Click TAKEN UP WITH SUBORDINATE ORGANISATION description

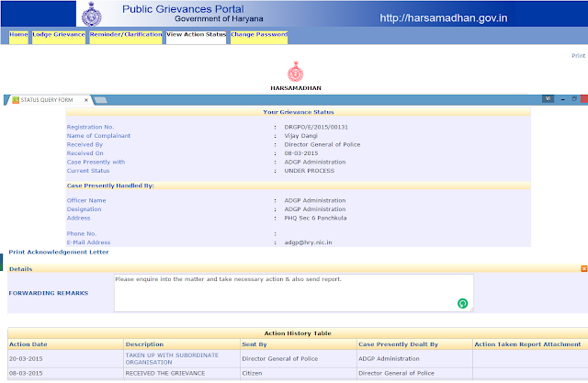172,358
